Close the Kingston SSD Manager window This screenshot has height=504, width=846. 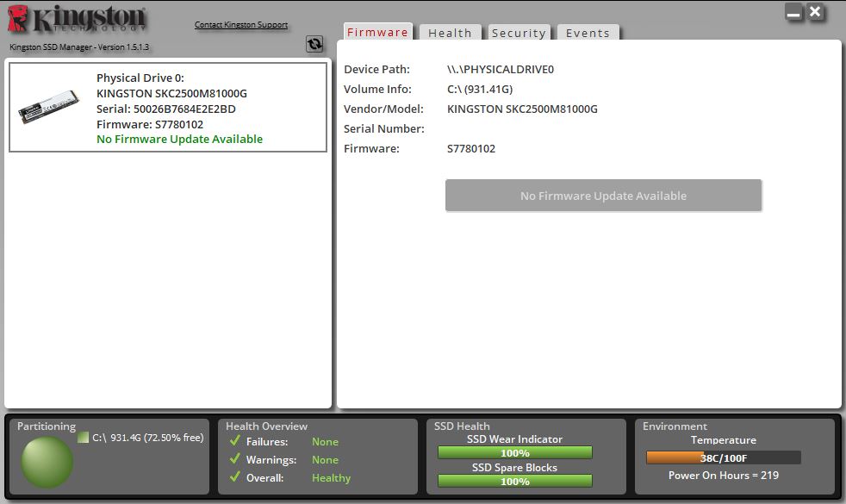[x=815, y=12]
